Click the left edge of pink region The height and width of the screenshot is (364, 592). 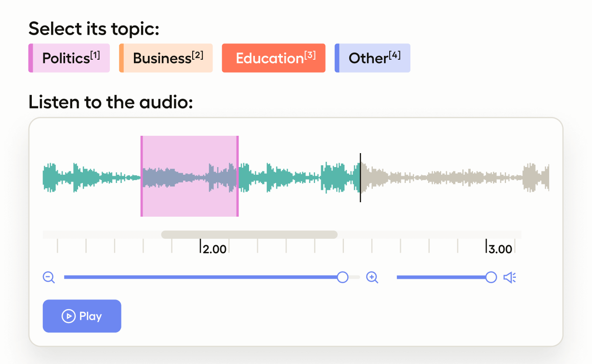pyautogui.click(x=142, y=176)
